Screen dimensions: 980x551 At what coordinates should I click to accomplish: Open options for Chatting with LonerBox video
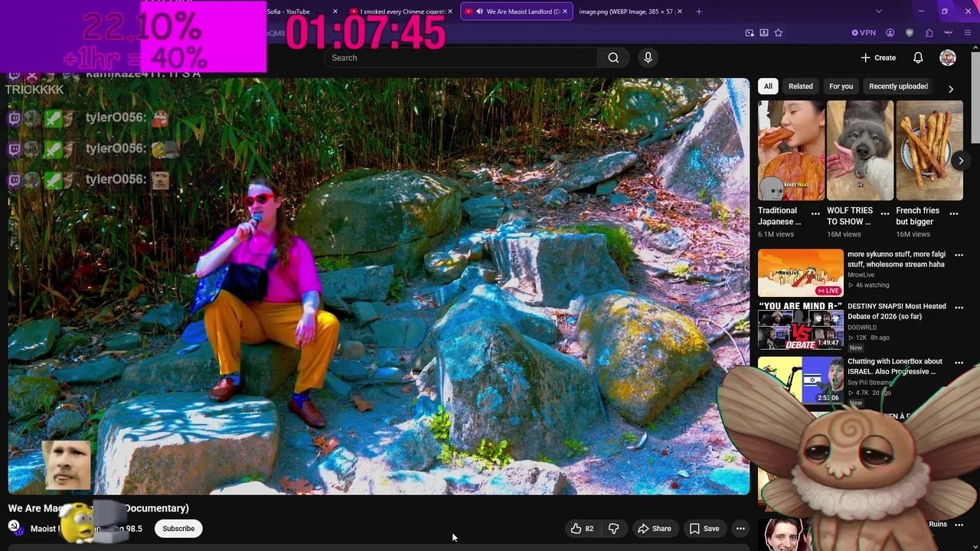[959, 363]
